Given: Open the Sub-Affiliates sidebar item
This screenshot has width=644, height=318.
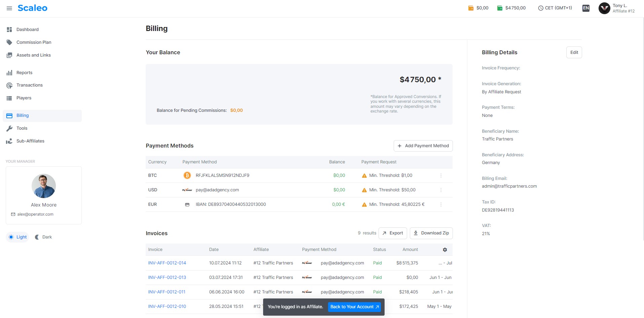Looking at the screenshot, I should click(x=30, y=141).
